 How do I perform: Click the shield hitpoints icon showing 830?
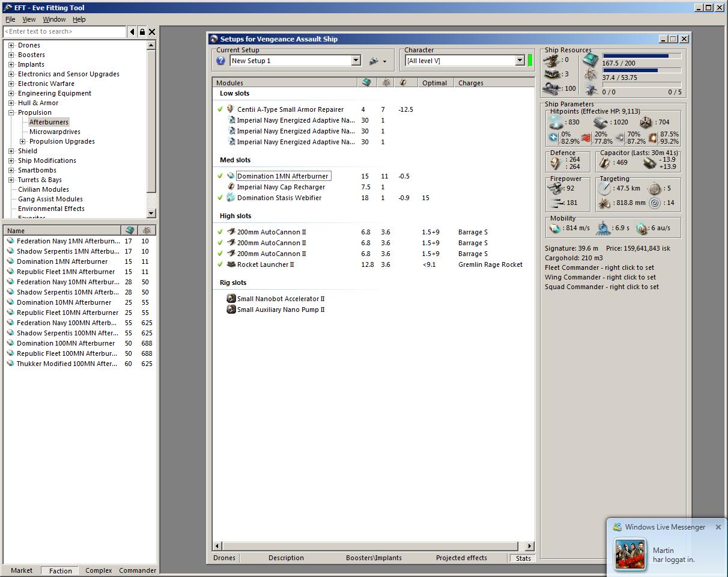point(556,122)
